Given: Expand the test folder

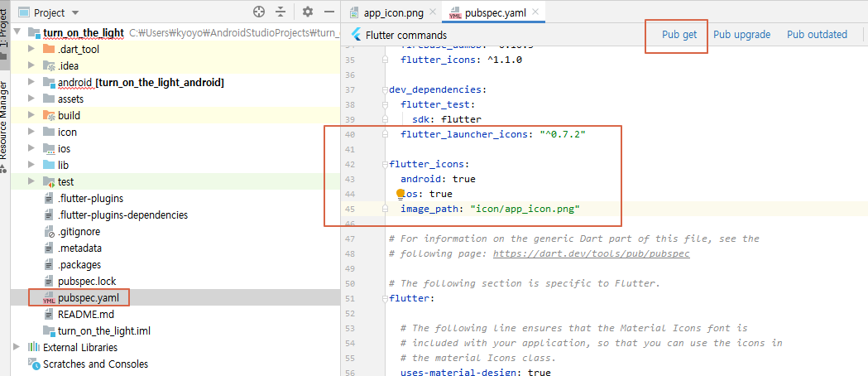Looking at the screenshot, I should coord(31,181).
